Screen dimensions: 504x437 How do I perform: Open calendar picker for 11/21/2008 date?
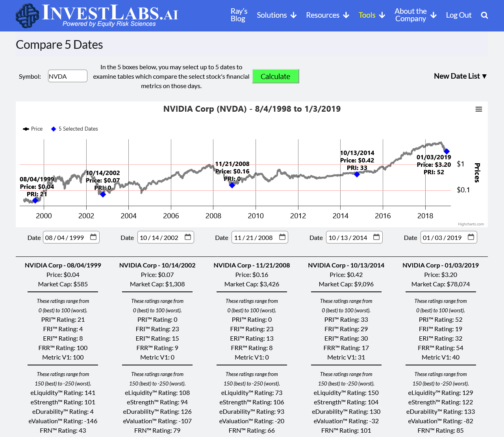[x=282, y=237]
